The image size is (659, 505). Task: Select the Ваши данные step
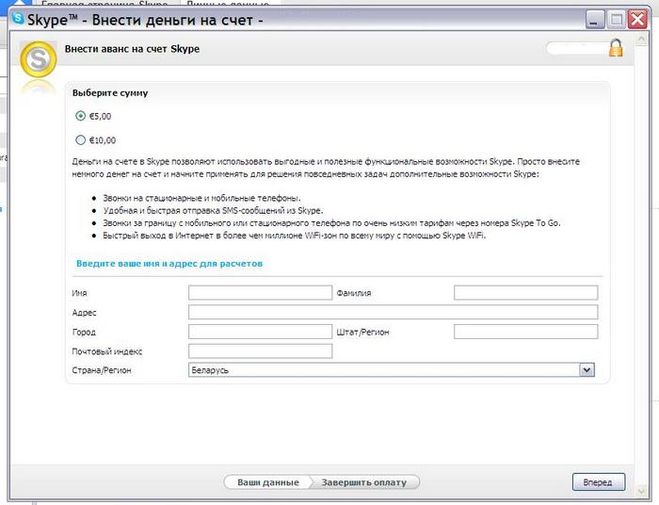pyautogui.click(x=268, y=482)
